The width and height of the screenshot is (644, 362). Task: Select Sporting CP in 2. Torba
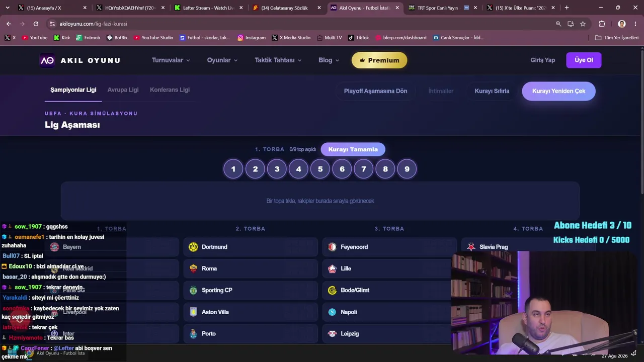pyautogui.click(x=251, y=290)
